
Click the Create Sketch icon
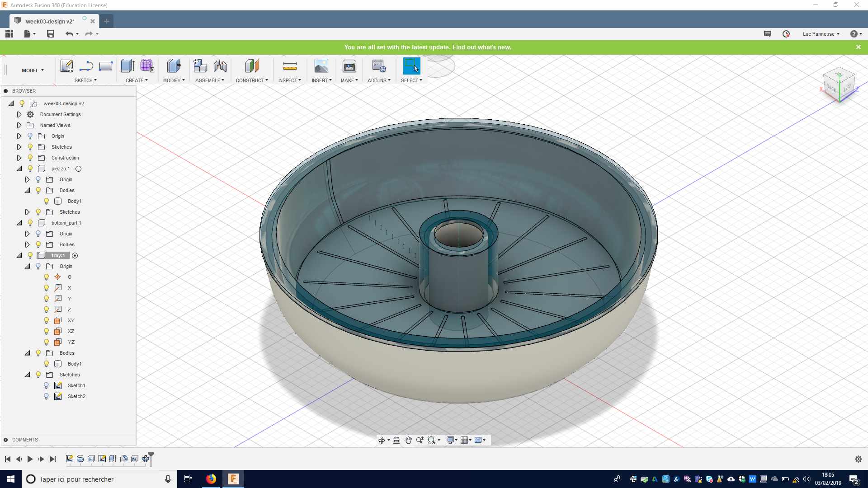tap(66, 66)
